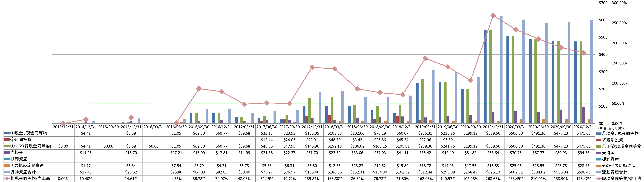644x182 pixels.
Task: Click the $1.77 cell in the その他の流動資産 row
Action: [x=86, y=166]
